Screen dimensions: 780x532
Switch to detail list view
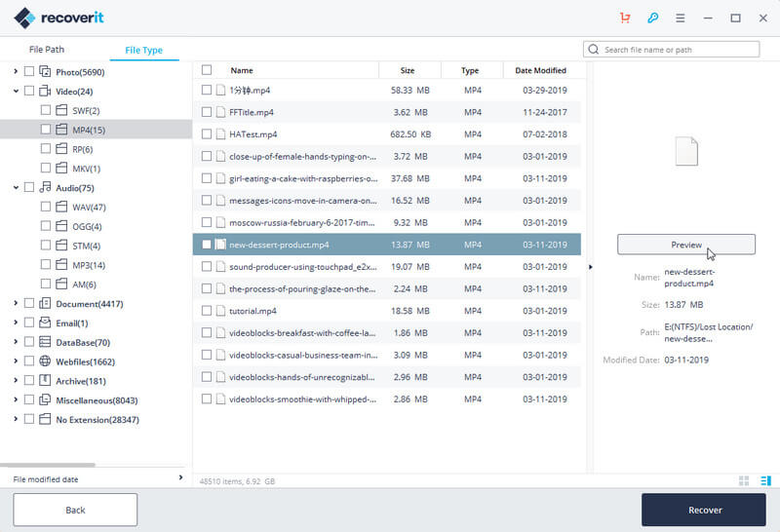click(x=765, y=480)
